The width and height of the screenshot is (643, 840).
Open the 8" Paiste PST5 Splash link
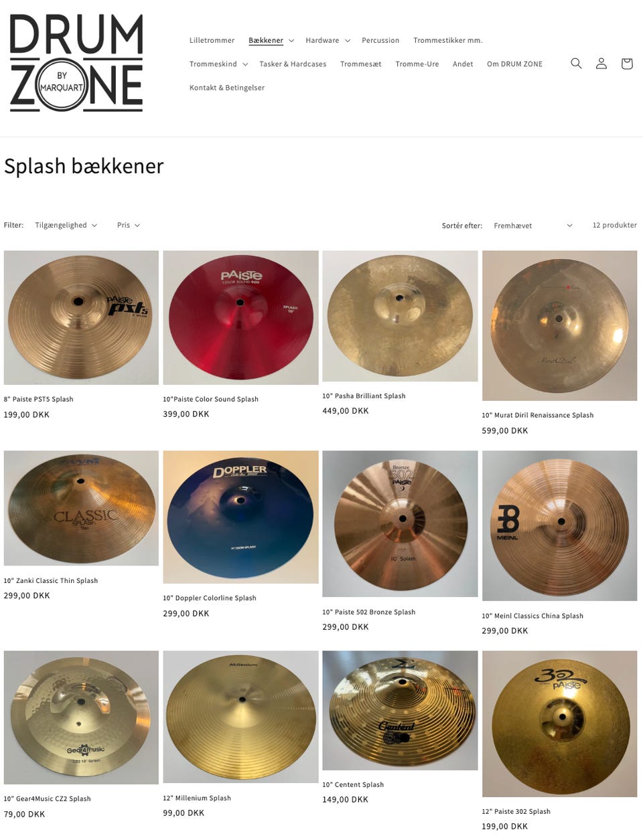(38, 399)
